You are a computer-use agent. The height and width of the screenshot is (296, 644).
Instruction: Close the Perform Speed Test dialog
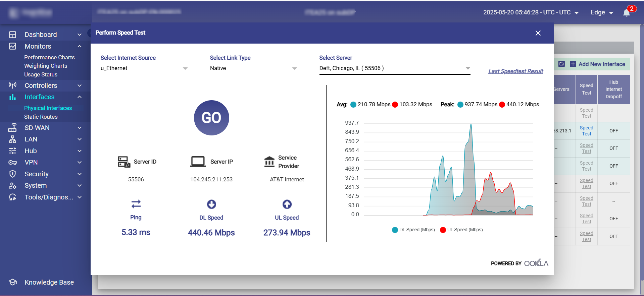(x=538, y=33)
